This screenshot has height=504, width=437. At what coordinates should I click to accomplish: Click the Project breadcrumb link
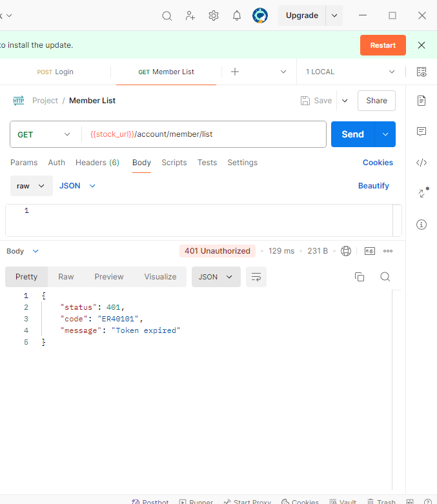point(45,101)
